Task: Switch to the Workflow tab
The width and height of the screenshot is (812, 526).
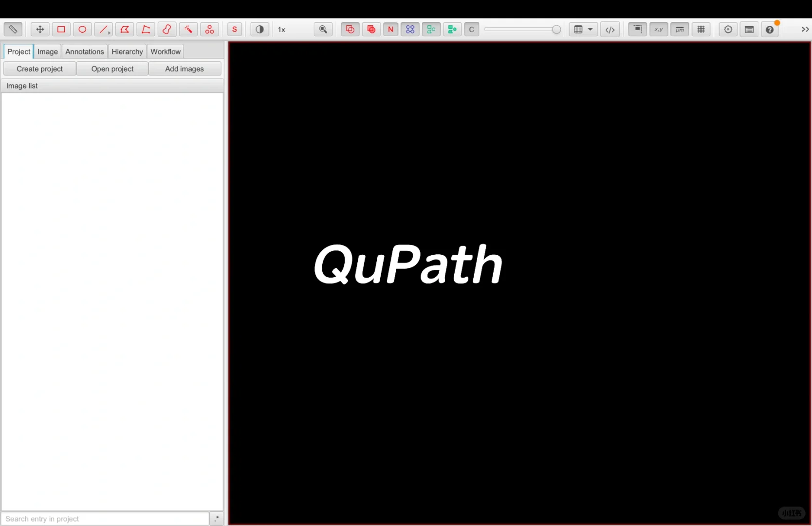Action: (x=166, y=52)
